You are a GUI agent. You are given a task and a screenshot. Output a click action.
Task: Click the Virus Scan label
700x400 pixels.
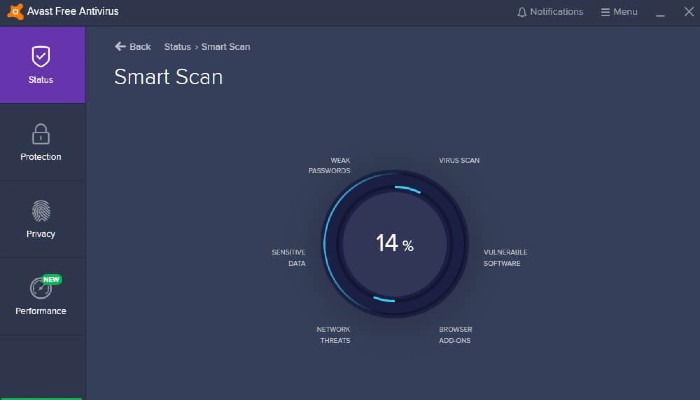point(459,160)
